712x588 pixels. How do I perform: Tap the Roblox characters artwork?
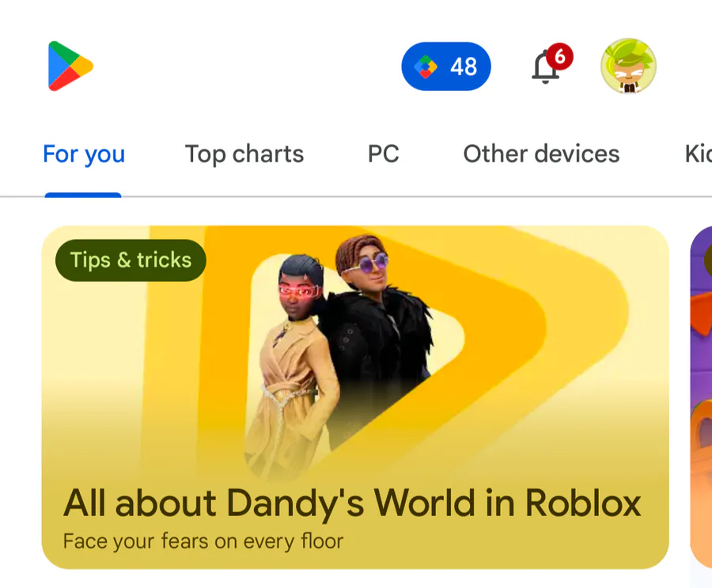tap(339, 355)
